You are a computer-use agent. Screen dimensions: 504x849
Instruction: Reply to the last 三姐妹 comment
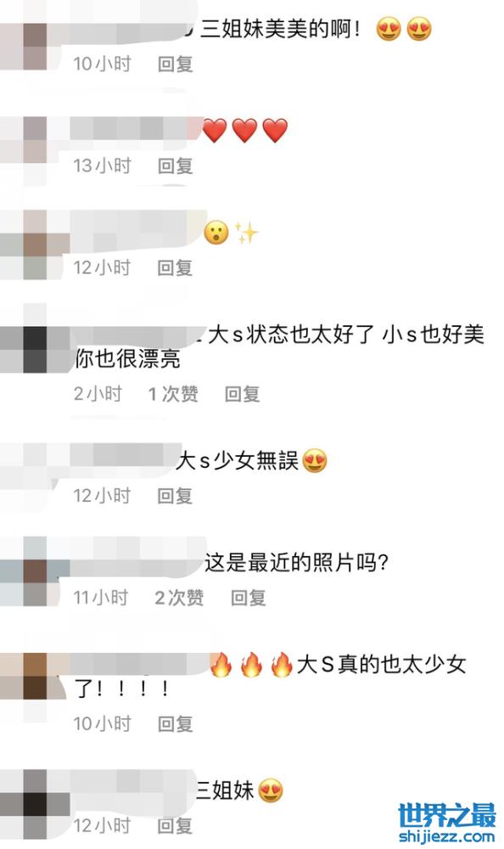175,826
